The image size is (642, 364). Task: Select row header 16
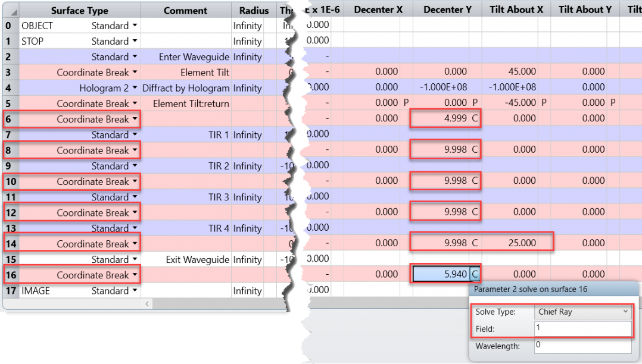[9, 275]
